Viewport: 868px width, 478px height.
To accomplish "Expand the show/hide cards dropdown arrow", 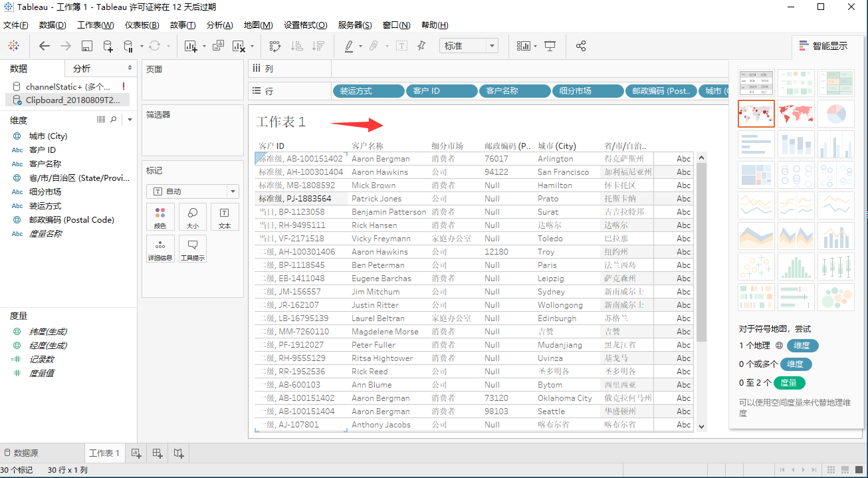I will click(x=535, y=46).
